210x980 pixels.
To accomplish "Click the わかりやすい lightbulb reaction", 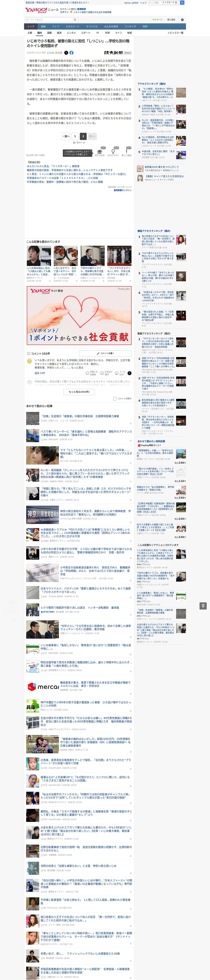I will 113,153.
